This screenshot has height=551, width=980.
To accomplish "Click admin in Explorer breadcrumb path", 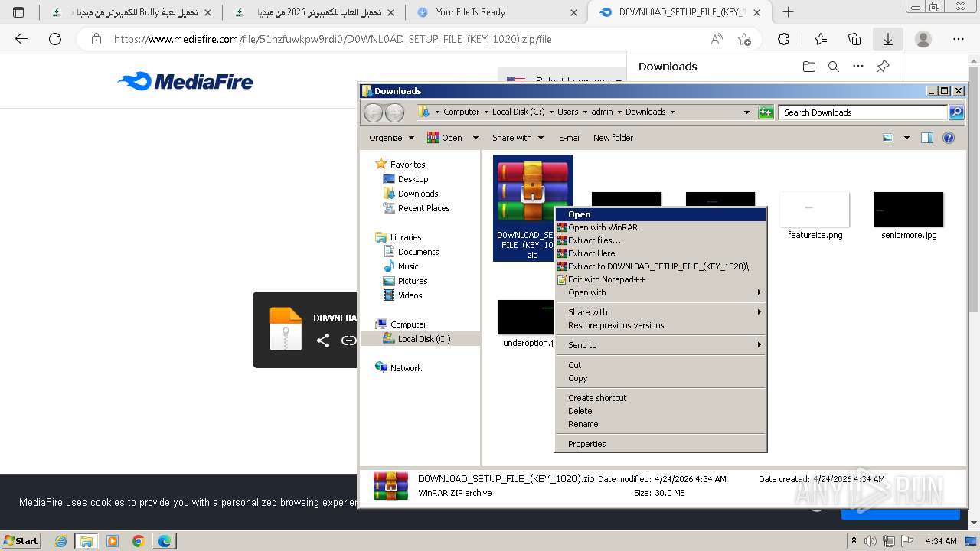I will click(x=602, y=112).
